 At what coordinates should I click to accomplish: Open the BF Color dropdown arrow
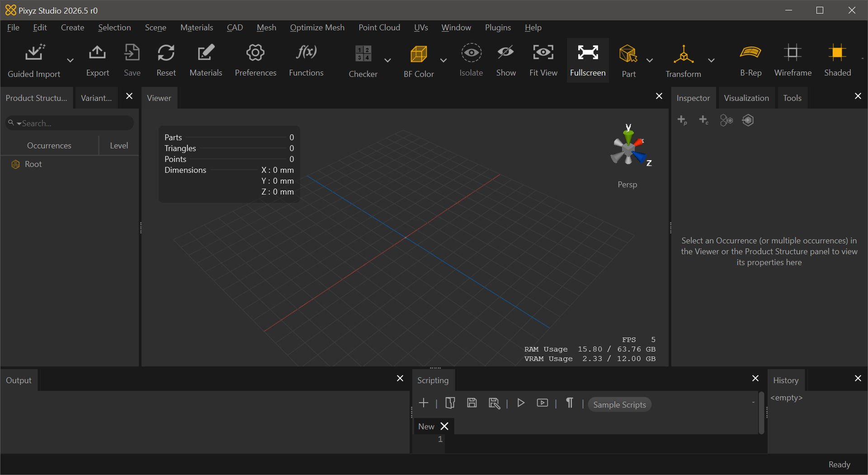443,60
